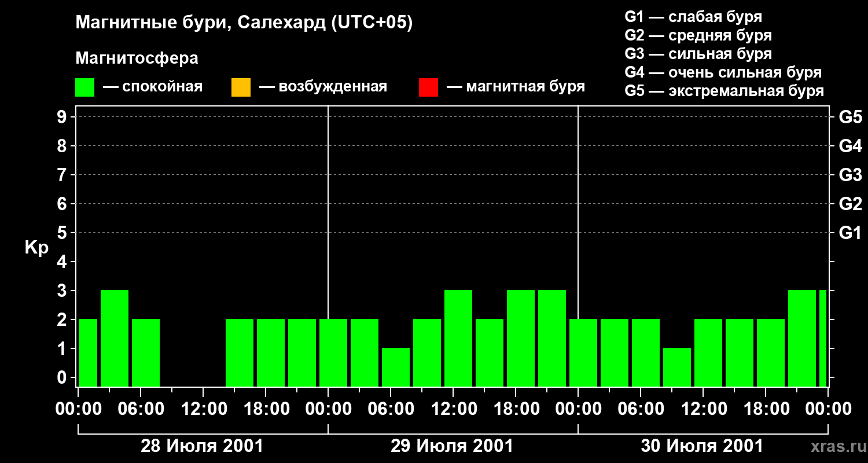Click the Kp 3 bar at 12:00 on 29 Июля
Image resolution: width=868 pixels, height=463 pixels.
(458, 338)
